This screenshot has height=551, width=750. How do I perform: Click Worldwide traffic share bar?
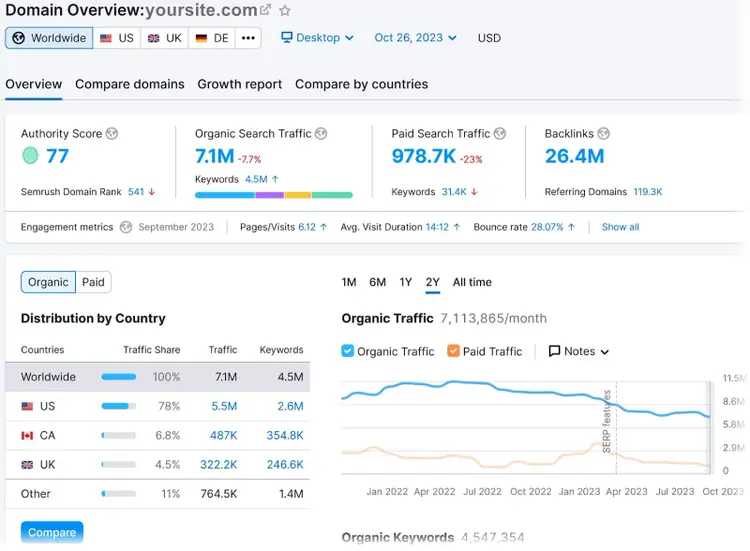coord(119,377)
